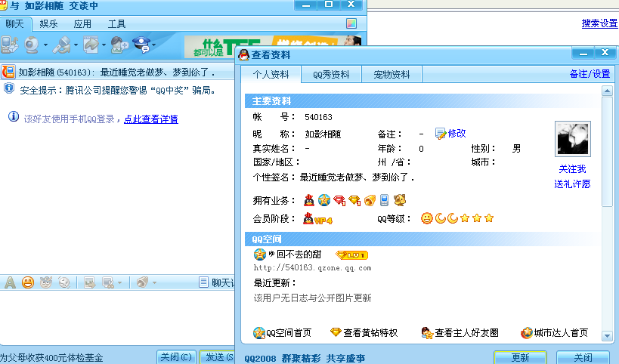The image size is (619, 364).
Task: Click the mobile phone service icon
Action: click(385, 200)
